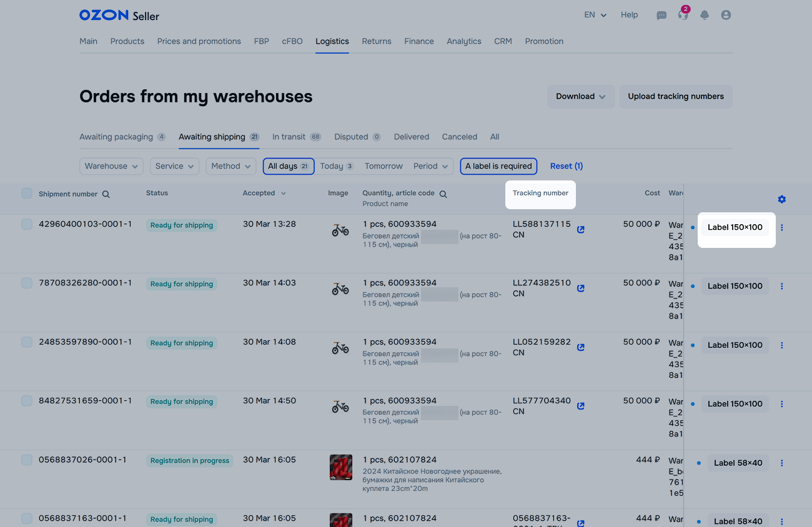The width and height of the screenshot is (812, 527).
Task: Expand the Warehouse filter dropdown
Action: tap(111, 166)
